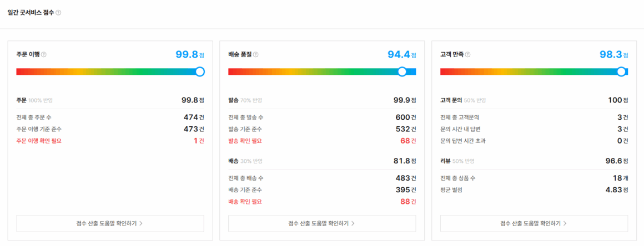Click the red 주문 이행 확인 필요 label
This screenshot has width=644, height=246.
coord(39,141)
